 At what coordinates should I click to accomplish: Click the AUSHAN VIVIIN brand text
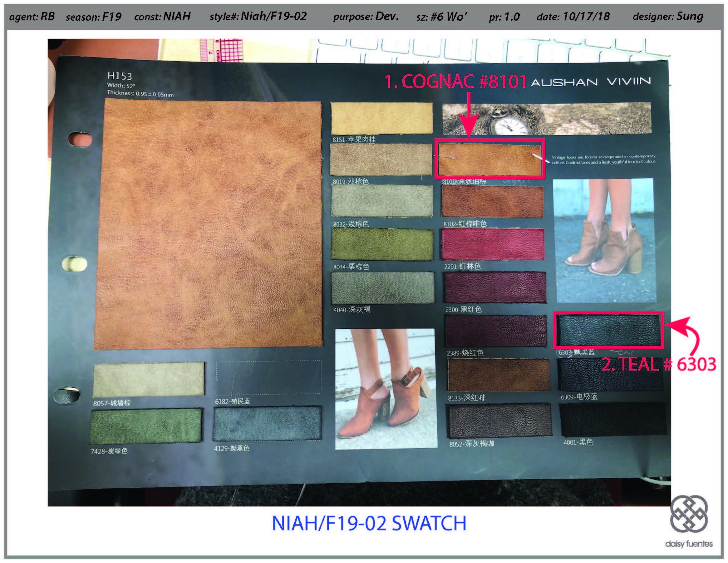point(591,82)
